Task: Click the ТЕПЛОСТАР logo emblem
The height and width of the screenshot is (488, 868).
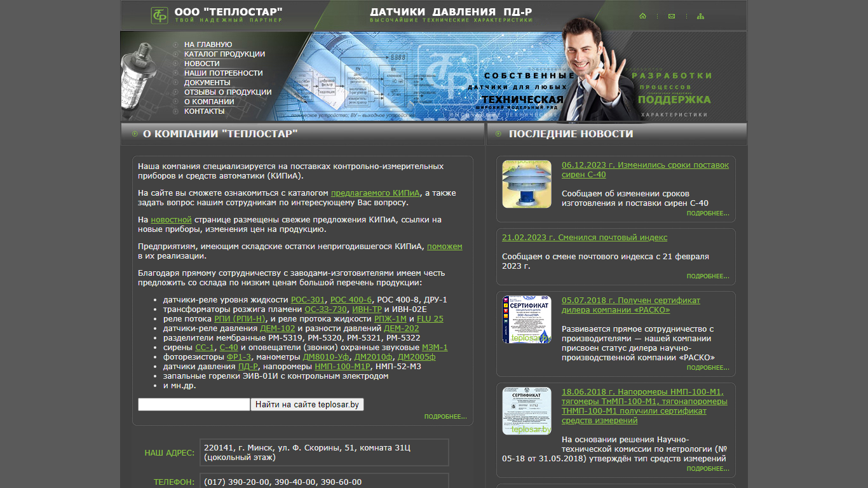Action: pyautogui.click(x=159, y=15)
